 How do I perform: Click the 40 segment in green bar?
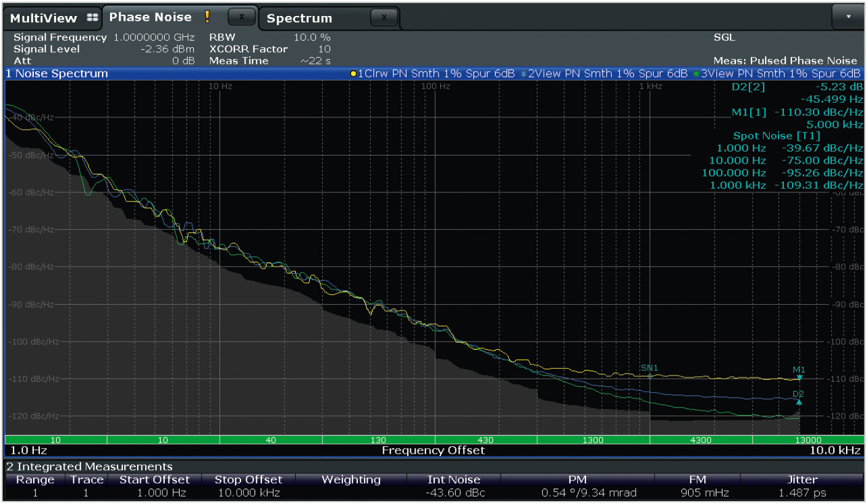coord(271,440)
